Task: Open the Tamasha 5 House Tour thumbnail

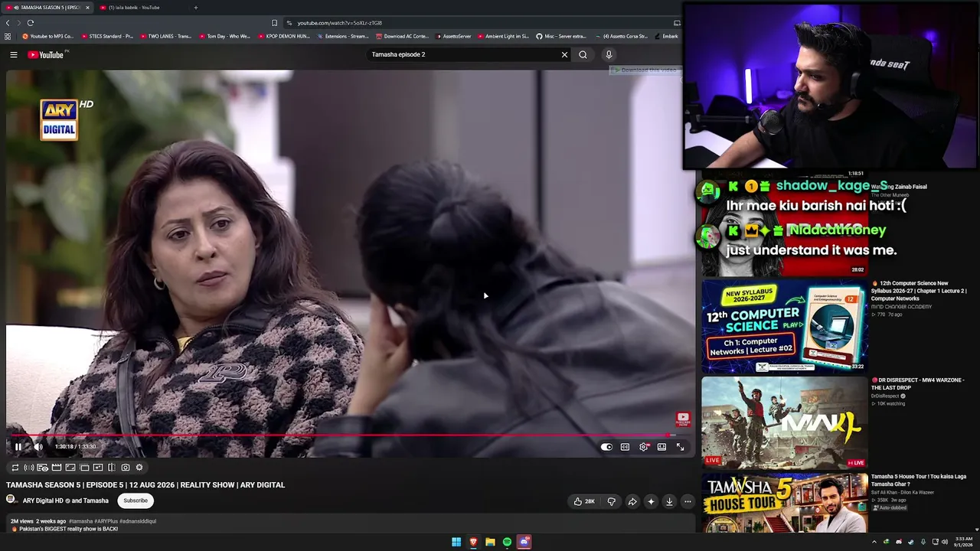Action: click(785, 503)
